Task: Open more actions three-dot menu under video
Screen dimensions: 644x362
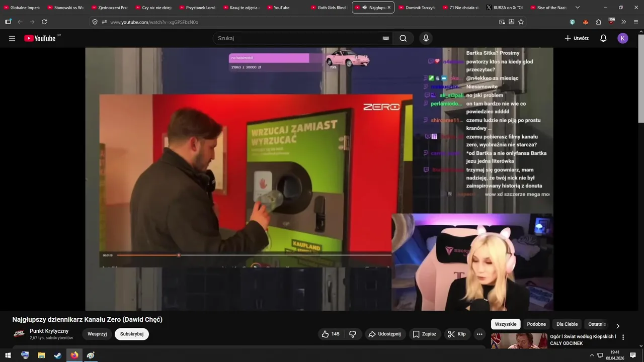Action: tap(479, 334)
